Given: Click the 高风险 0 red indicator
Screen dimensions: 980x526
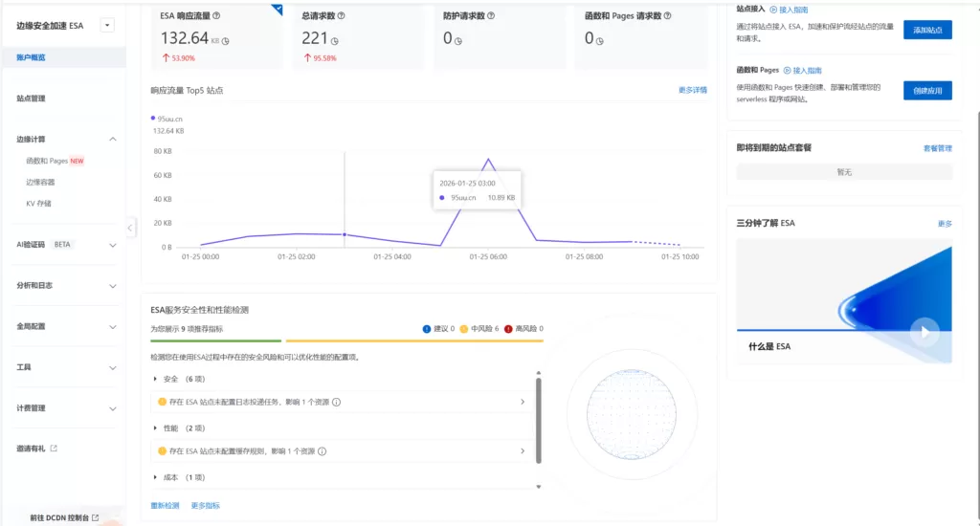Looking at the screenshot, I should 523,329.
